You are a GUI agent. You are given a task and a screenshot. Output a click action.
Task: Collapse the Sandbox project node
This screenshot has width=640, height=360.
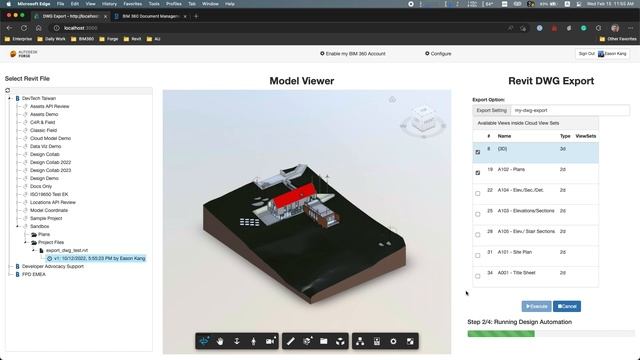[x=18, y=226]
